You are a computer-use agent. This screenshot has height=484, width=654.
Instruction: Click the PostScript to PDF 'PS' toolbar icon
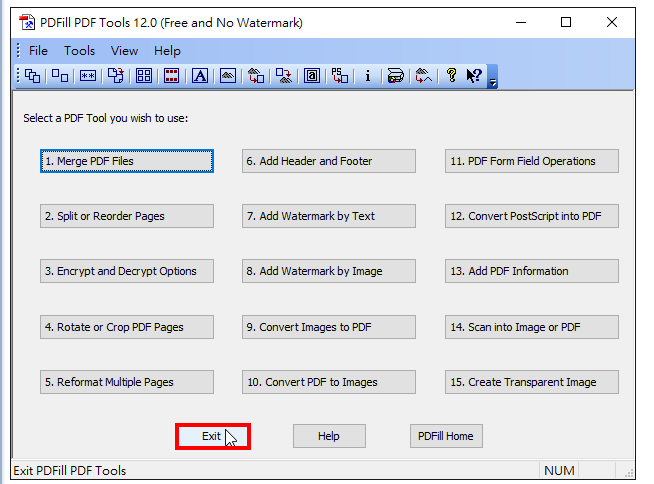point(340,76)
